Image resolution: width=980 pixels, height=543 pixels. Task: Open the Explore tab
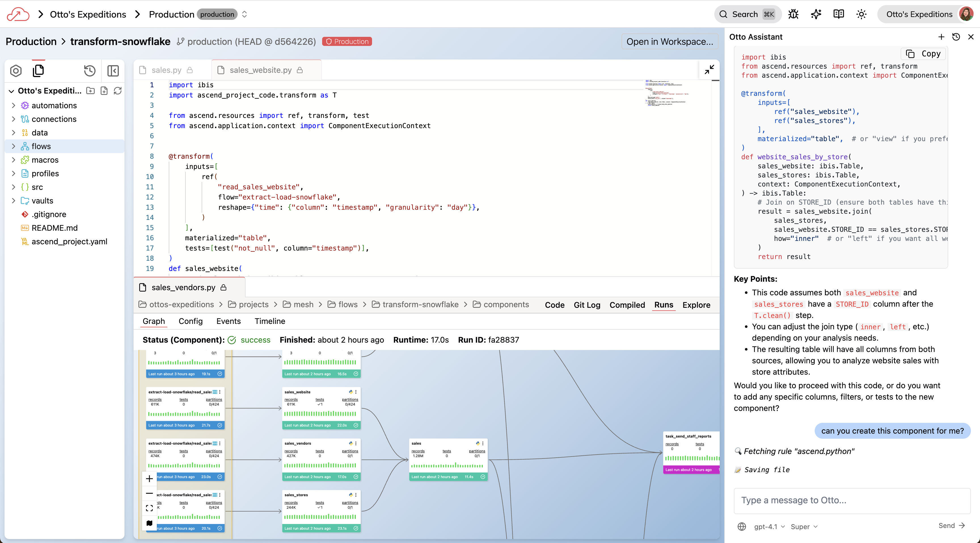(x=696, y=305)
